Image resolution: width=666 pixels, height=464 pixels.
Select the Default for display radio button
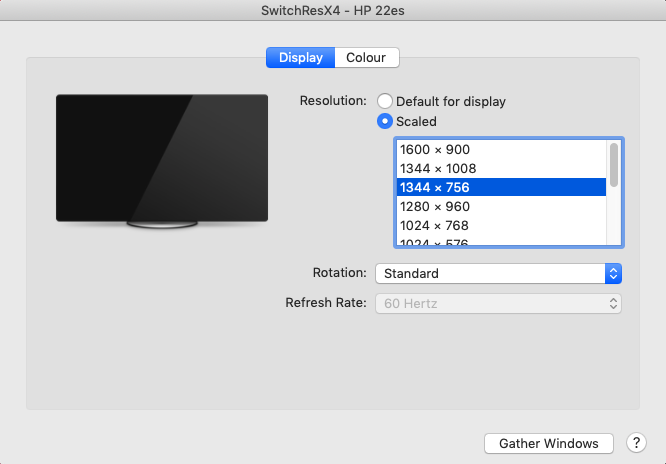[385, 101]
